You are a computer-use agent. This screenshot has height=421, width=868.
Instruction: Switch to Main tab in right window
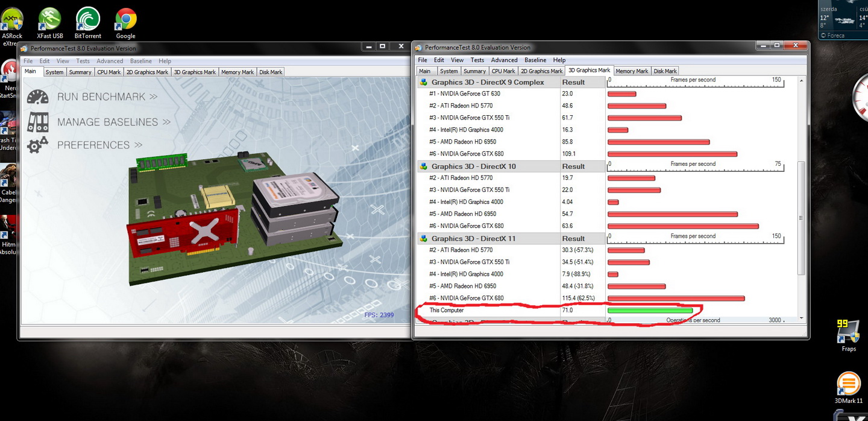coord(425,71)
